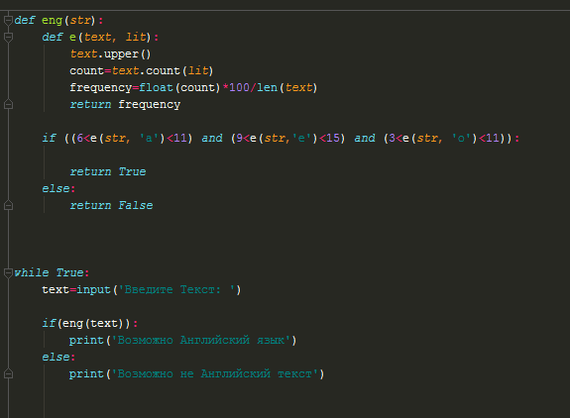Click fold end marker beside last print line
Screen dimensions: 570x418
click(8, 374)
